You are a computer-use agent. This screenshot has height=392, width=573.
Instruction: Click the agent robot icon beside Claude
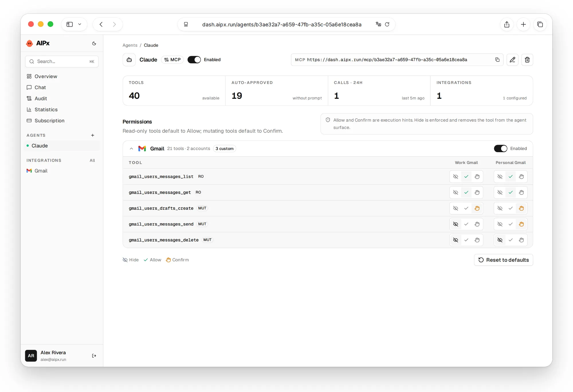129,60
